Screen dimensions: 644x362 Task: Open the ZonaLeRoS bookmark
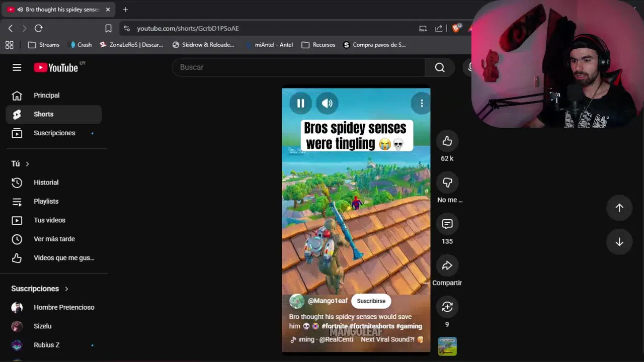[x=131, y=45]
